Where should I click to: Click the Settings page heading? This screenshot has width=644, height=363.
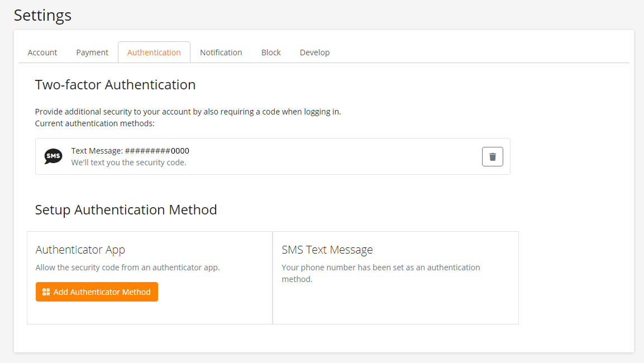(x=42, y=16)
